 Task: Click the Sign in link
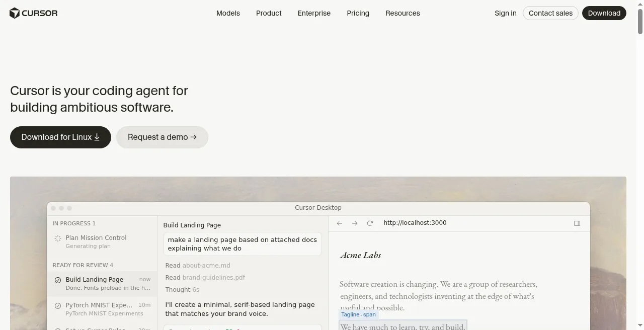click(x=505, y=13)
